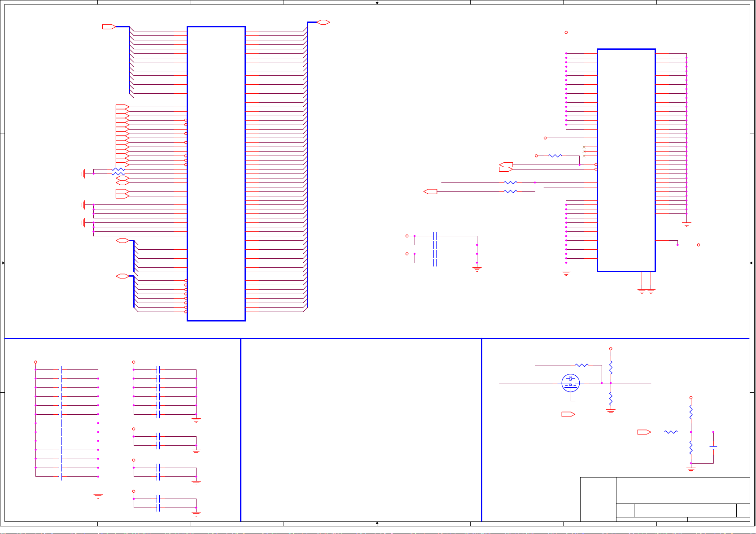Image resolution: width=756 pixels, height=534 pixels.
Task: Click the ground symbol of the lowest two-capacitor pair
Action: pos(196,514)
